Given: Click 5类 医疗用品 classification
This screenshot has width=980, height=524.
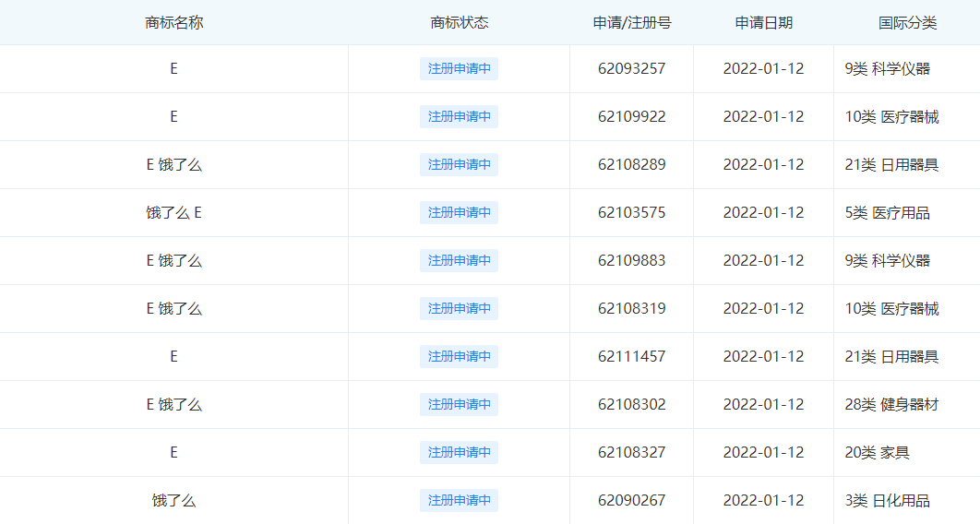Looking at the screenshot, I should point(888,213).
